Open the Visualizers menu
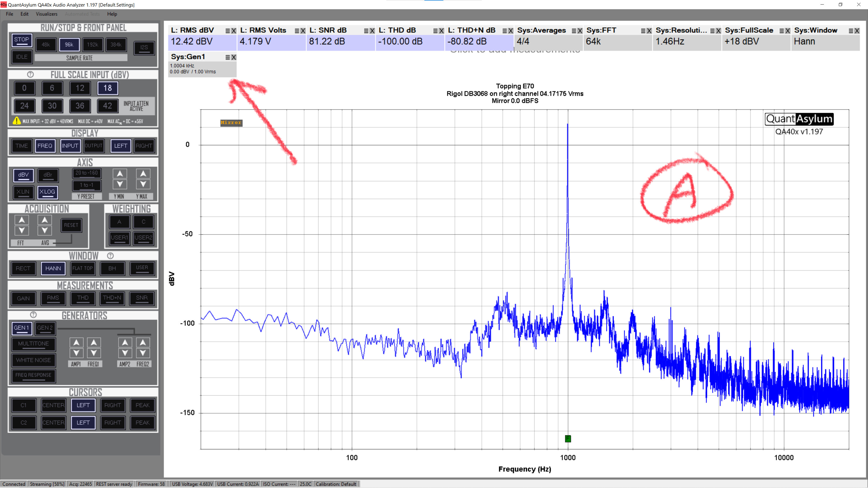This screenshot has height=488, width=868. 47,14
